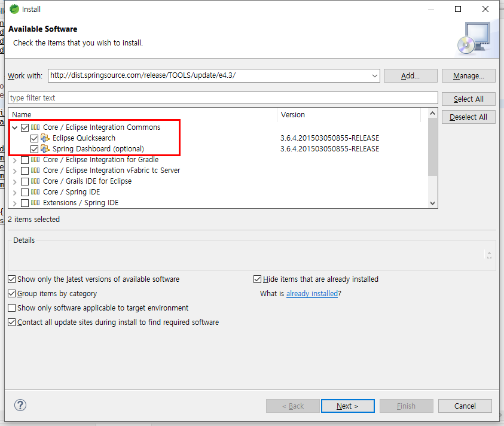The image size is (504, 426).
Task: Click the install wizard computer and CD image
Action: point(475,39)
